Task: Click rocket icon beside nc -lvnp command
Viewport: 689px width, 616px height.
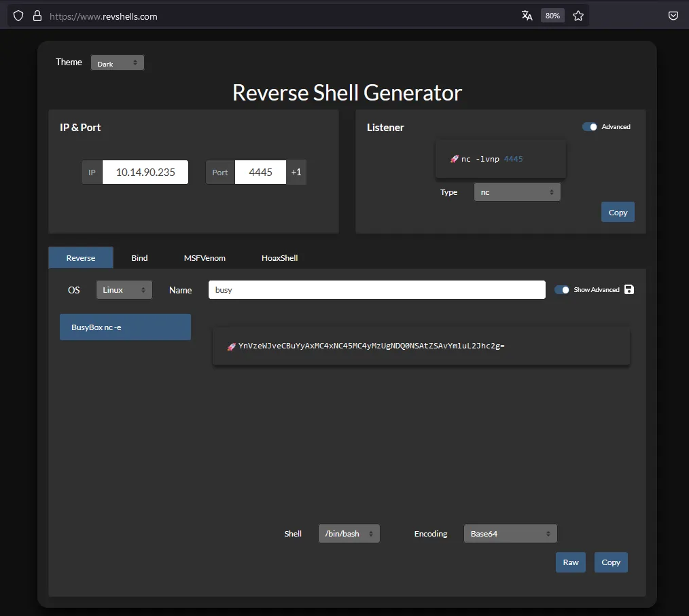Action: click(x=455, y=159)
